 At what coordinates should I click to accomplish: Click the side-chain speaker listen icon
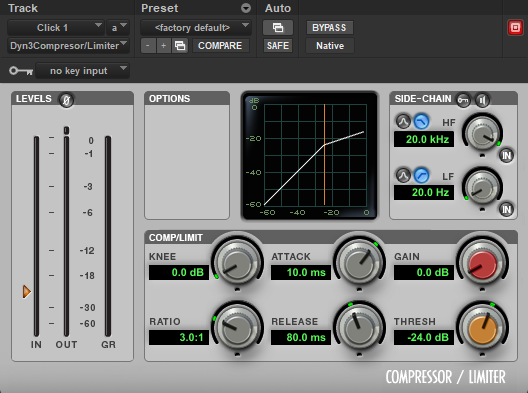(x=483, y=100)
